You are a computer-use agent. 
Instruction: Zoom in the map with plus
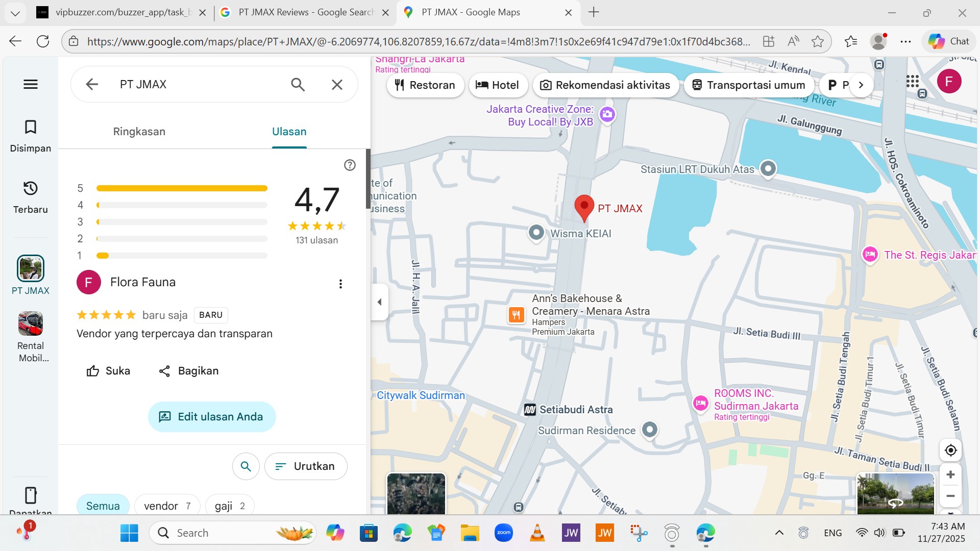coord(950,474)
